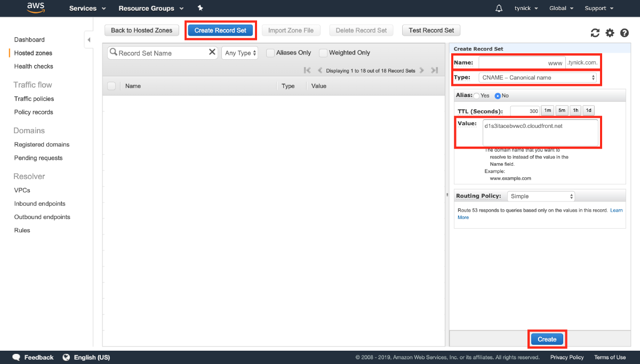Click the Test Record Set button
This screenshot has height=364, width=640.
tap(431, 30)
